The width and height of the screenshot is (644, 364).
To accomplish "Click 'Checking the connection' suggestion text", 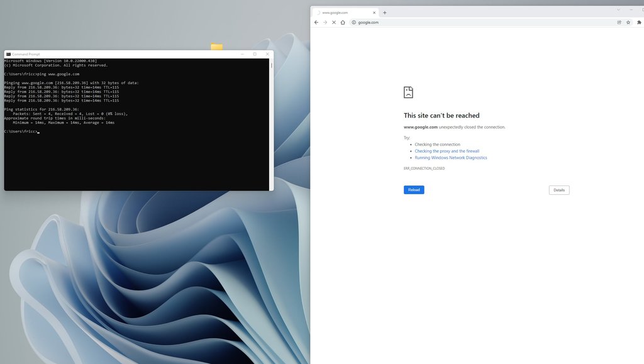I will pyautogui.click(x=438, y=145).
